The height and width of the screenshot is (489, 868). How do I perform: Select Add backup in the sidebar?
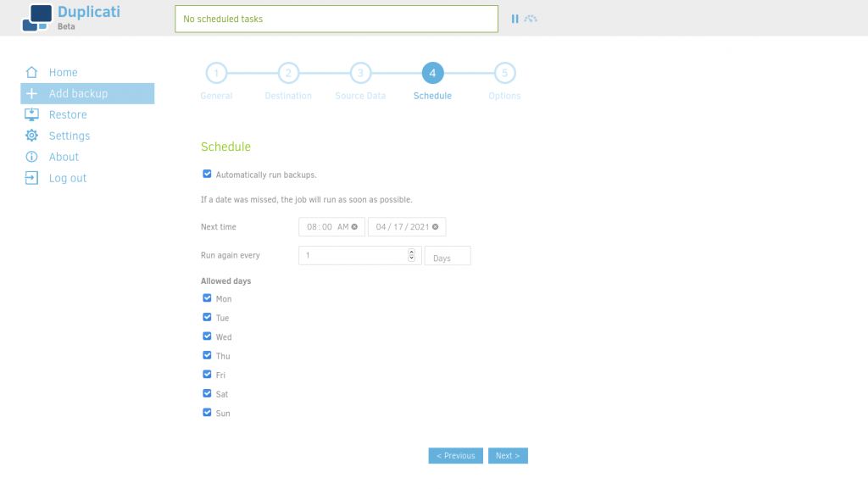(x=87, y=93)
